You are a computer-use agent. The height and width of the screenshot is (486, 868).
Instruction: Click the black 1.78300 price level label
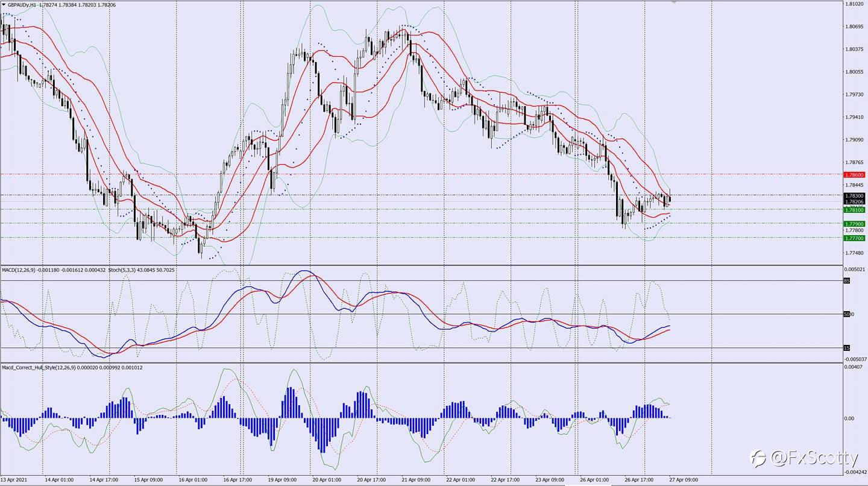tap(855, 195)
